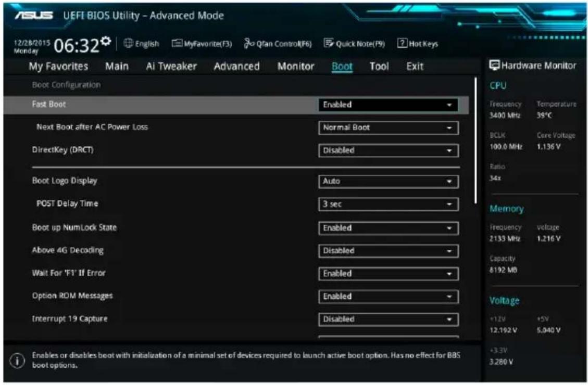588x385 pixels.
Task: Click the Voltage heading in Hardware Monitor
Action: point(504,301)
